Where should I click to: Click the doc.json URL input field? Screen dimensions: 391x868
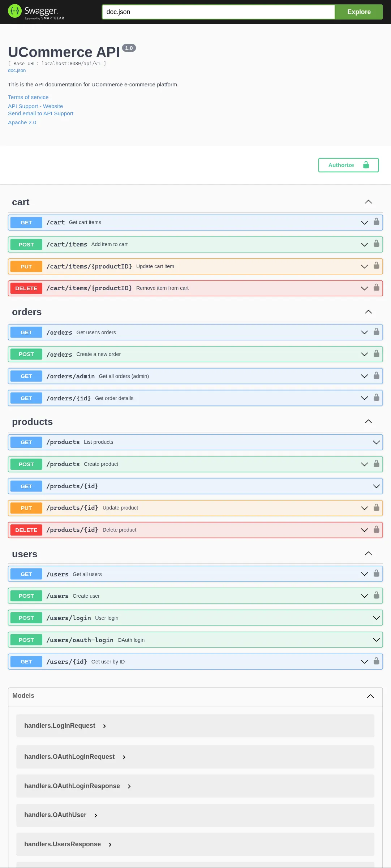coord(218,12)
